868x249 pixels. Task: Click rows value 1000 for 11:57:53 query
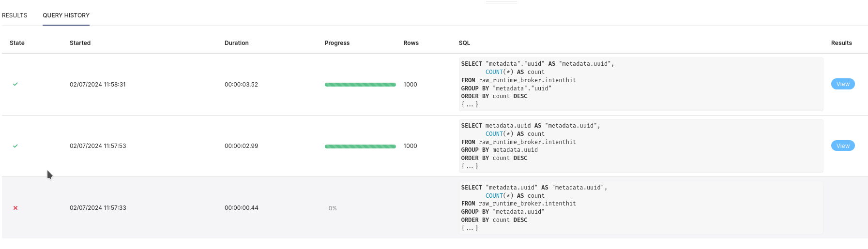click(410, 146)
